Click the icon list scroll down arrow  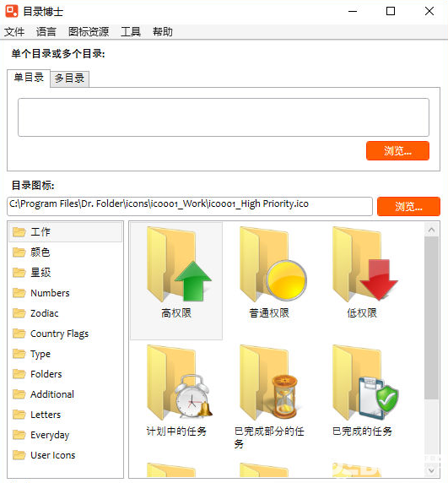(x=431, y=470)
